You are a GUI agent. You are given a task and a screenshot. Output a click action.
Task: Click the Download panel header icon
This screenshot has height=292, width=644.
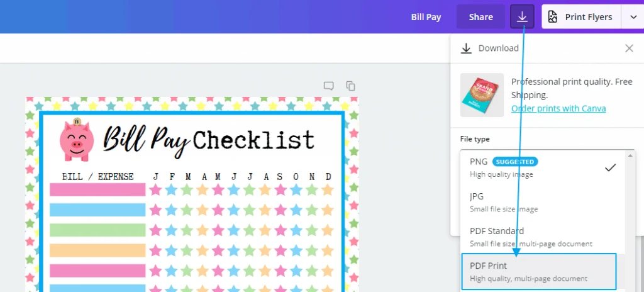pos(466,48)
